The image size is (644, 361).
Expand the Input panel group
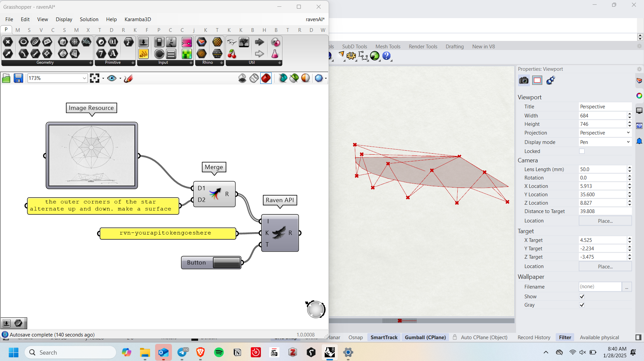[191, 63]
